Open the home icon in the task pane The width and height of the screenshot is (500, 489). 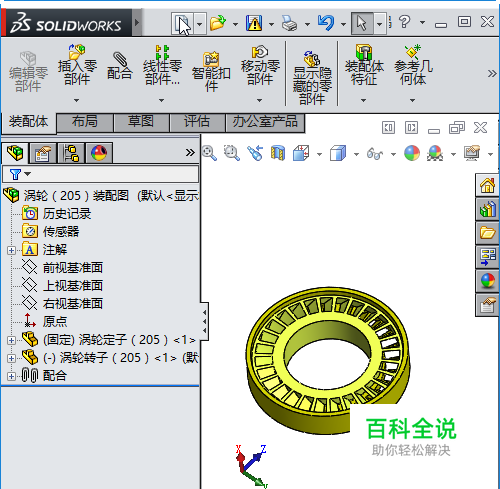tap(487, 185)
